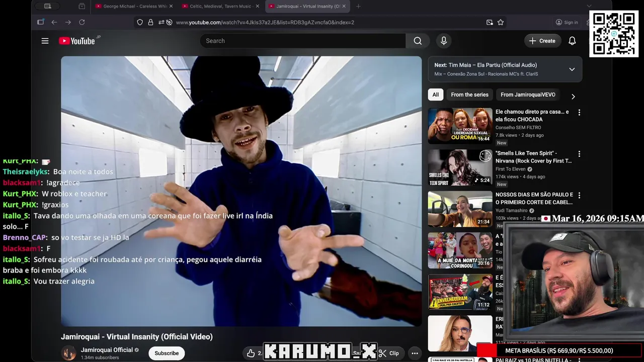Click the picture-in-picture icon in address bar
644x362 pixels.
(x=490, y=22)
